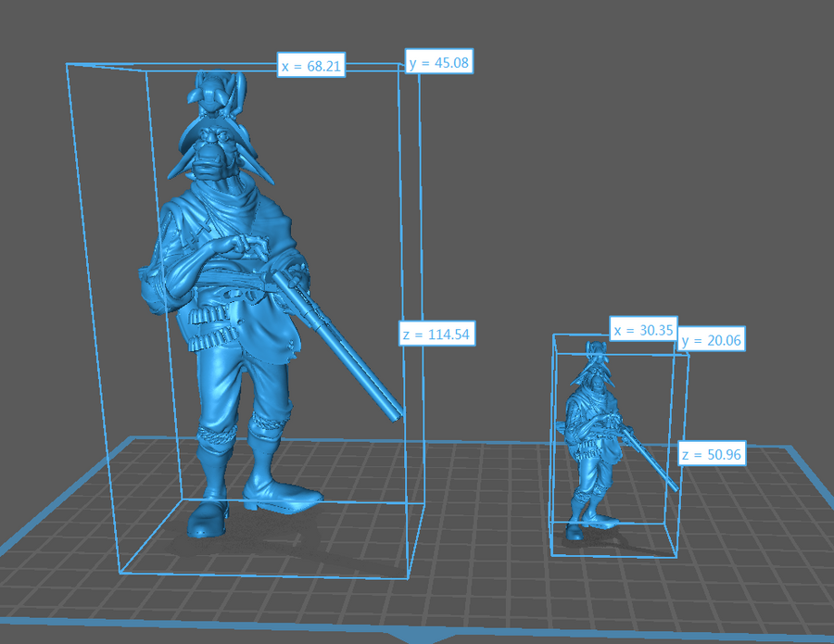Select the x = 30.35 dimension label
834x644 pixels.
click(642, 330)
